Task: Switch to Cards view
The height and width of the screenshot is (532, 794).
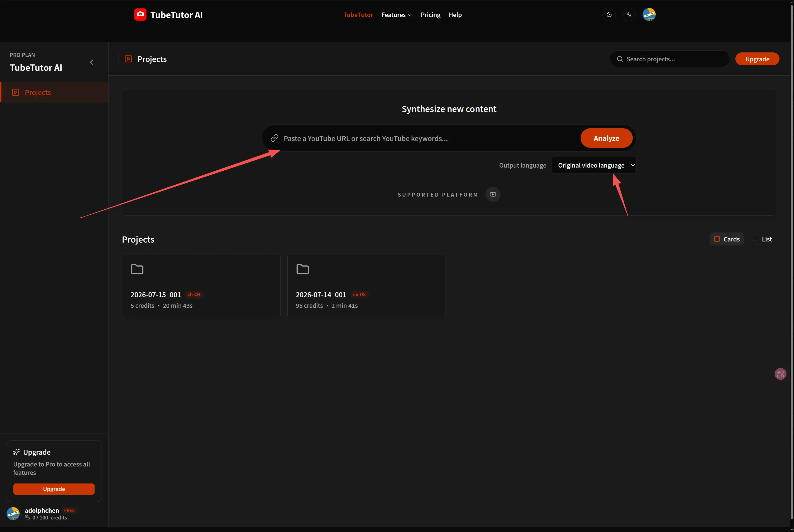Action: click(x=726, y=239)
